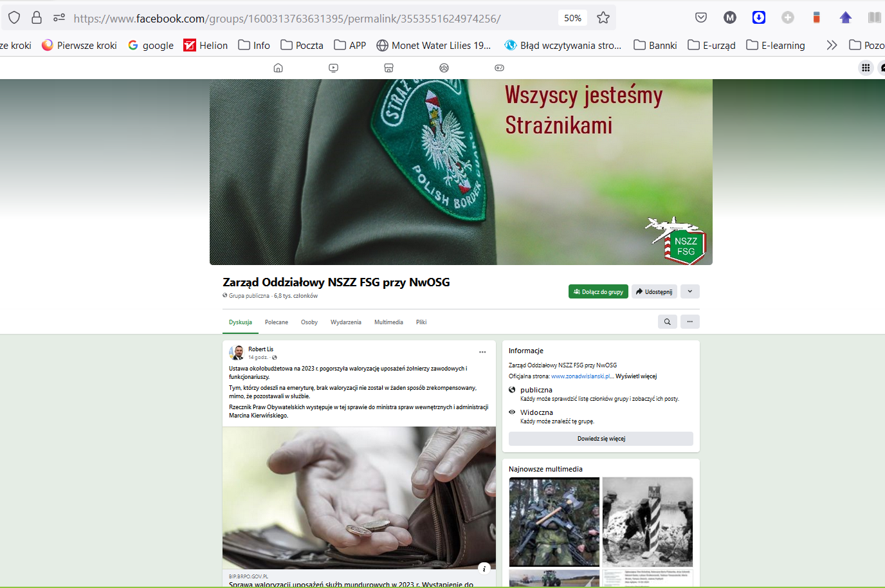
Task: Open the Facebook Marketplace icon
Action: click(388, 68)
